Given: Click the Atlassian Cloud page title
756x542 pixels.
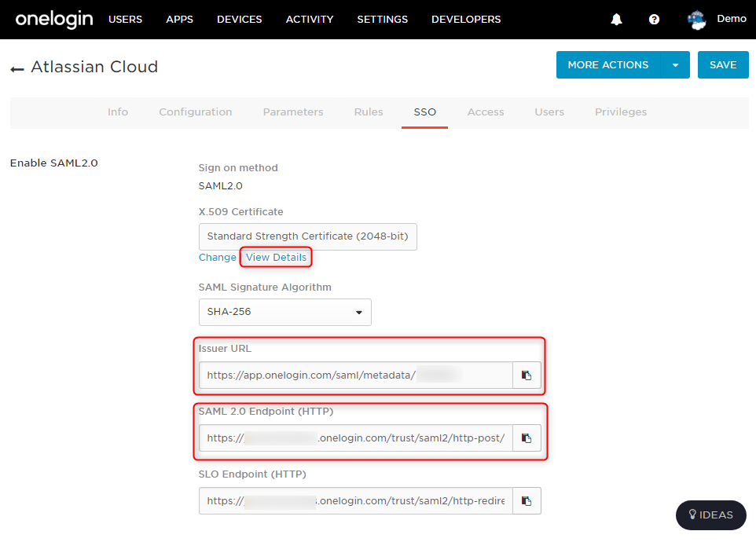Looking at the screenshot, I should click(x=94, y=67).
